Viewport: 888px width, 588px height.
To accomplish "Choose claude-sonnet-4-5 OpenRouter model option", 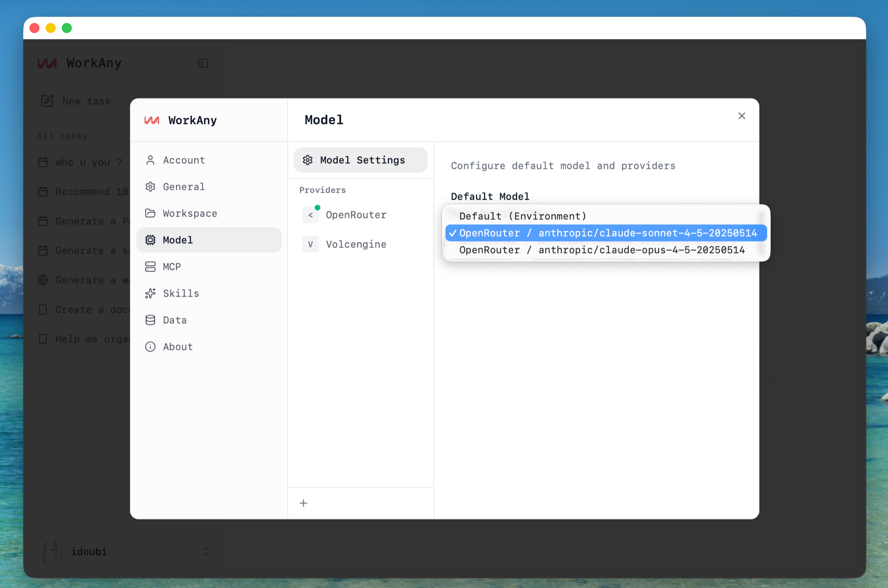I will pyautogui.click(x=607, y=233).
